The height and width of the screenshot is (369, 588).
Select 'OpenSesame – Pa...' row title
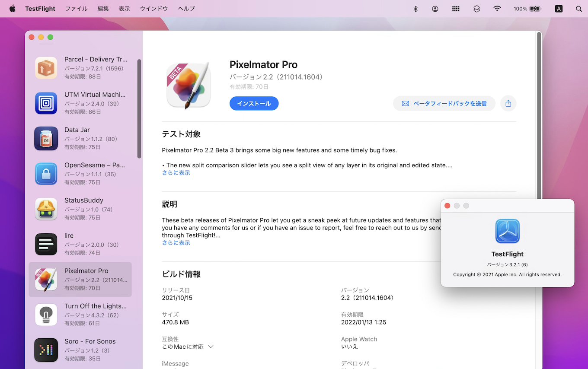pyautogui.click(x=95, y=165)
